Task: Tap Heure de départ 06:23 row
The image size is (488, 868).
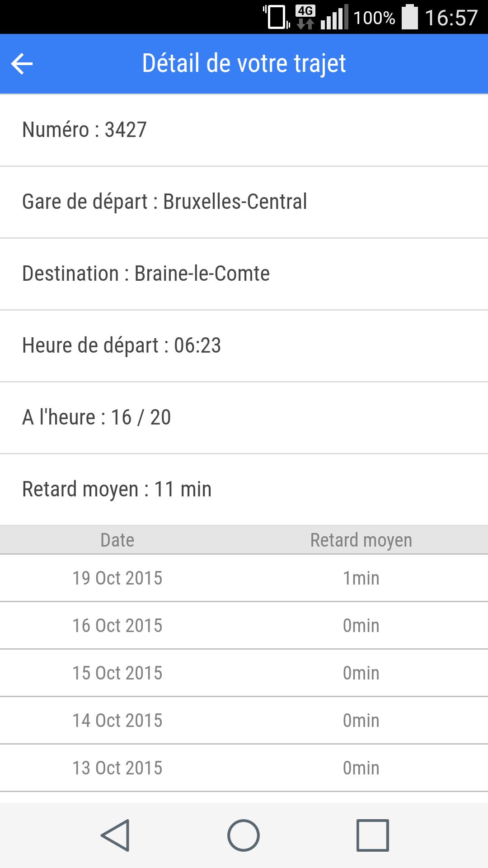Action: tap(244, 346)
